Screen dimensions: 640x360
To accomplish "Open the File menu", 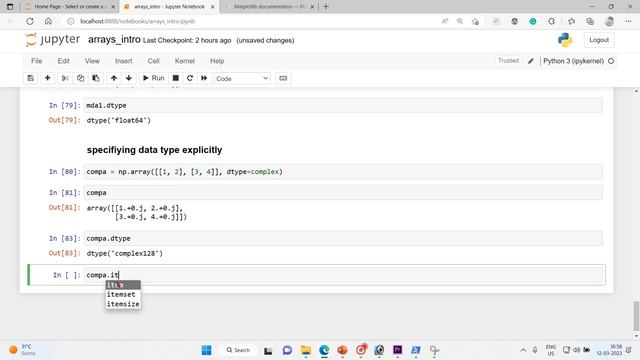I will coord(36,61).
